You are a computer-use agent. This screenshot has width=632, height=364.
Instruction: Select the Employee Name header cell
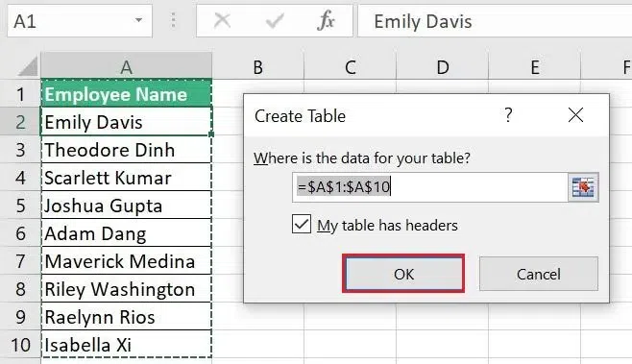[126, 94]
